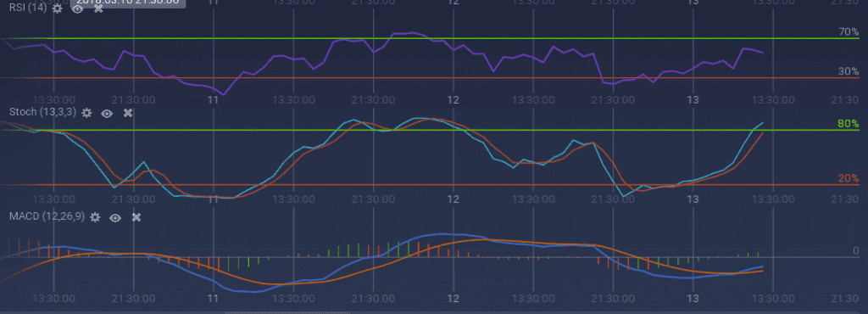Hide the Stoch (13,3,3) indicator

107,114
